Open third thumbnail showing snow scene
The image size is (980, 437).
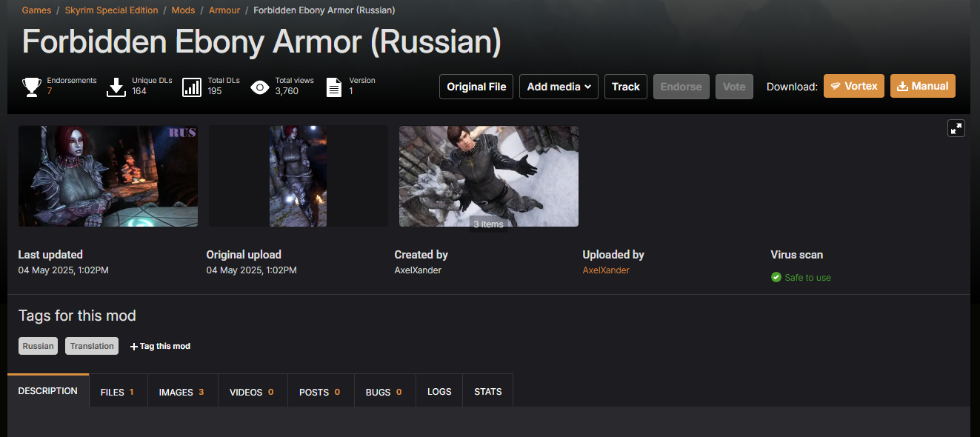click(x=489, y=176)
